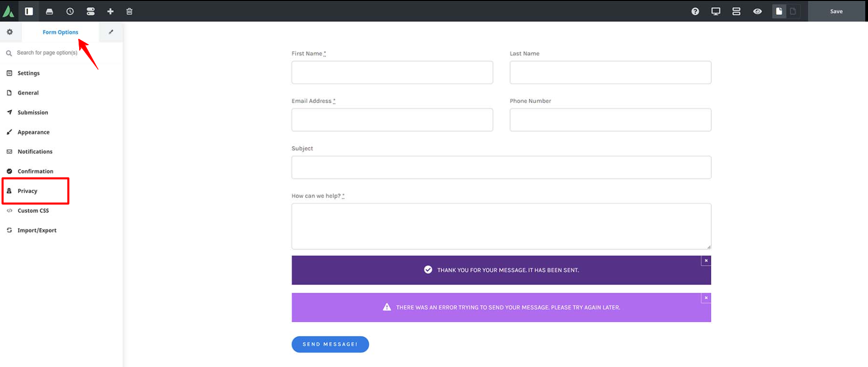Toggle the preview eye icon

[x=758, y=11]
